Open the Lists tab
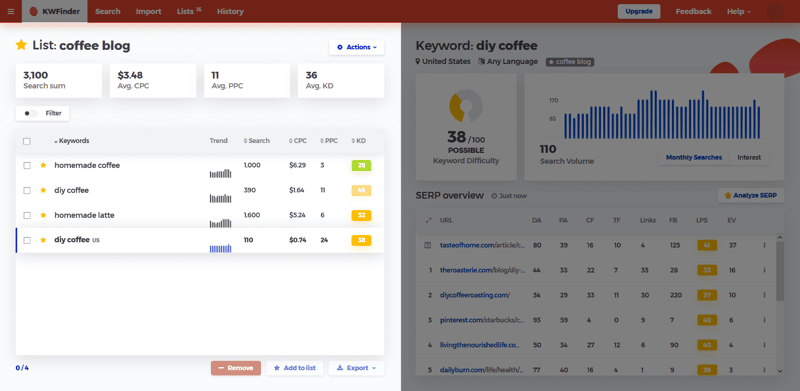Viewport: 800px width, 391px height. point(189,11)
